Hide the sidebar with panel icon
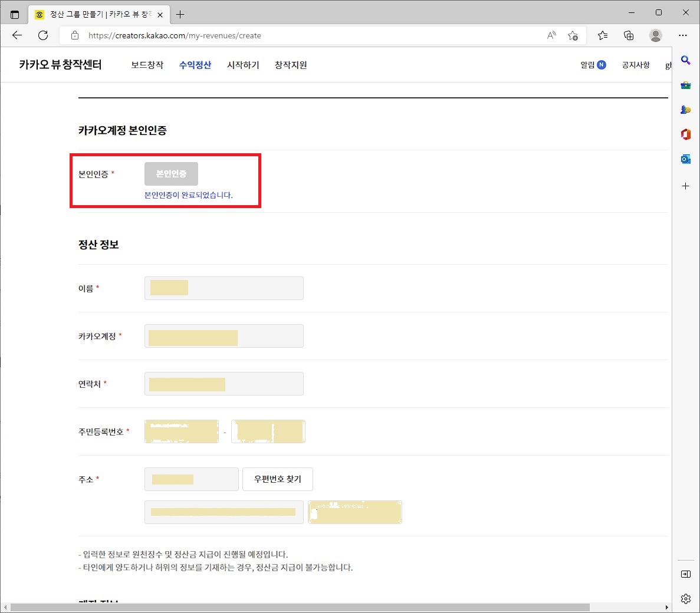The width and height of the screenshot is (700, 613). click(x=686, y=574)
